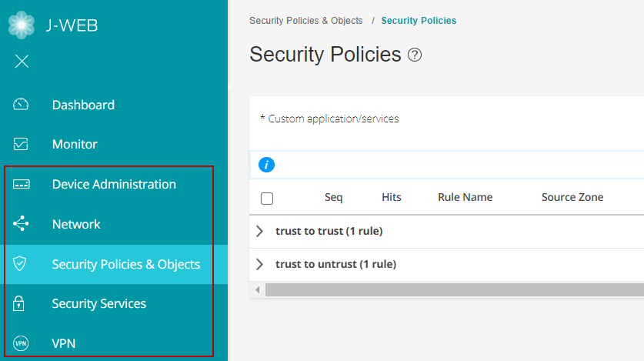Click the VPN circle icon
This screenshot has height=361, width=644.
tap(21, 343)
